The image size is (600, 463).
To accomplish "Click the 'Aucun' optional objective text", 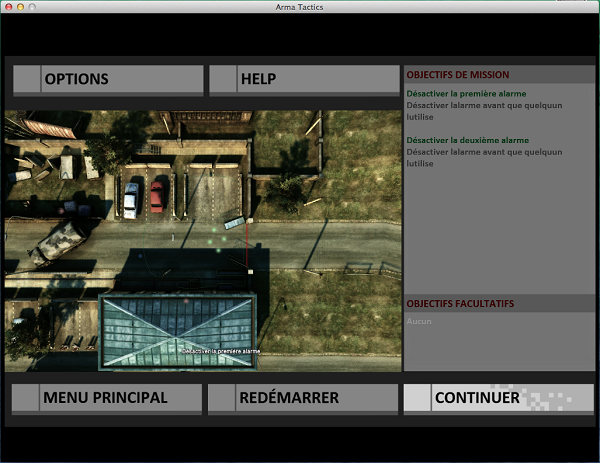I will point(419,321).
